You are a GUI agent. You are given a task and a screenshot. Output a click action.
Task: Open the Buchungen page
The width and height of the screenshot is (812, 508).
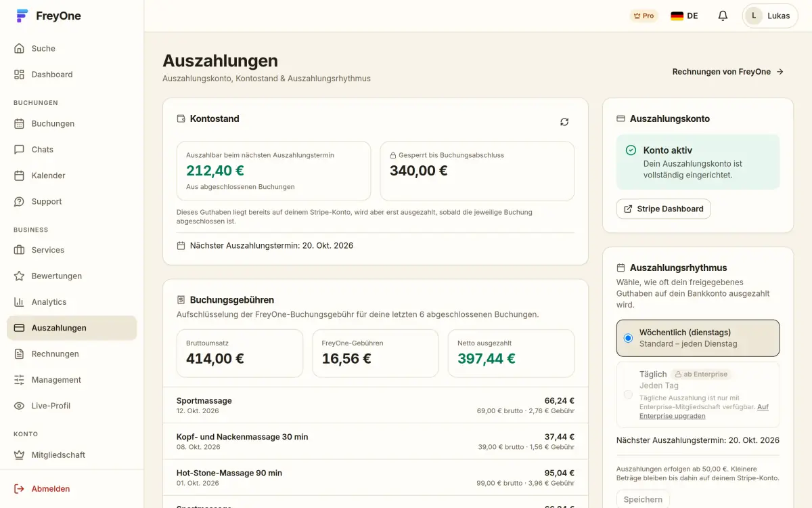pos(72,124)
